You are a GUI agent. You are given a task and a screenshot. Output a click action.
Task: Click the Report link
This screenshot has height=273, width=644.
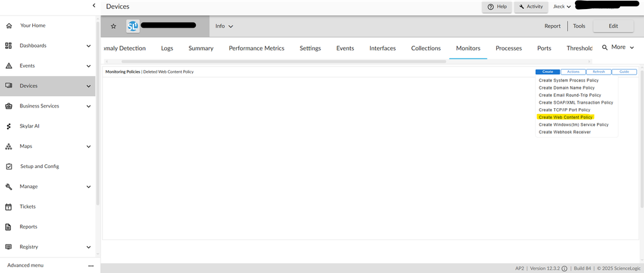click(x=552, y=26)
